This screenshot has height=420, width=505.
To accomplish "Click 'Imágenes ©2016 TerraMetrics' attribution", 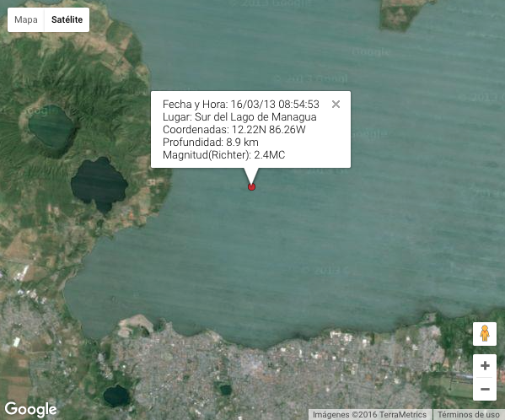I will pyautogui.click(x=370, y=415).
